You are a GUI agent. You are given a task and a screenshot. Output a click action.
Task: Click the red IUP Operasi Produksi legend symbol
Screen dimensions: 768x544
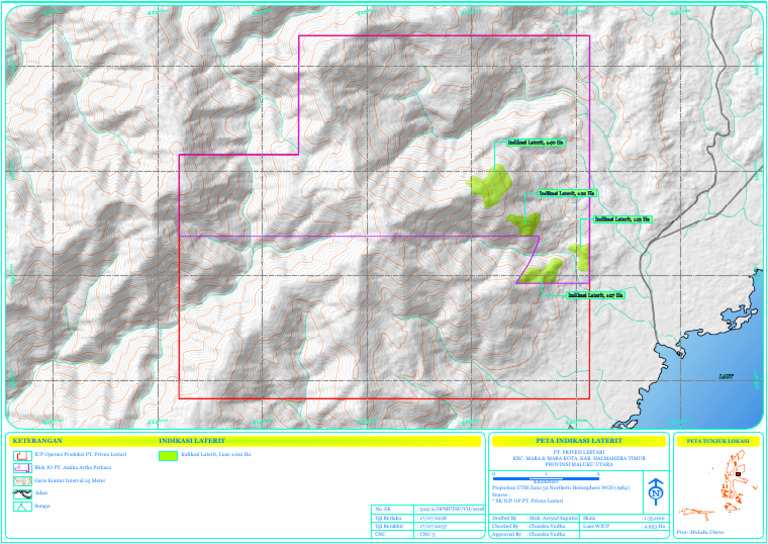[23, 455]
